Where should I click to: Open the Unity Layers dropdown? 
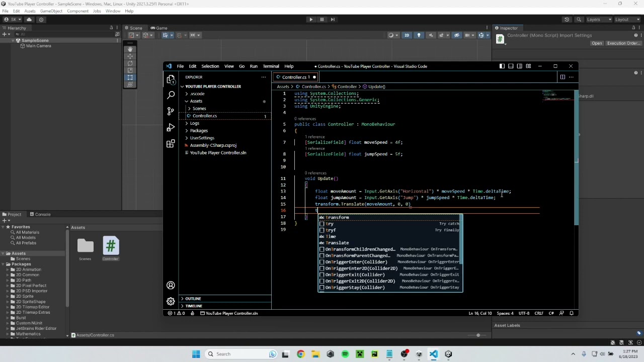coord(599,20)
